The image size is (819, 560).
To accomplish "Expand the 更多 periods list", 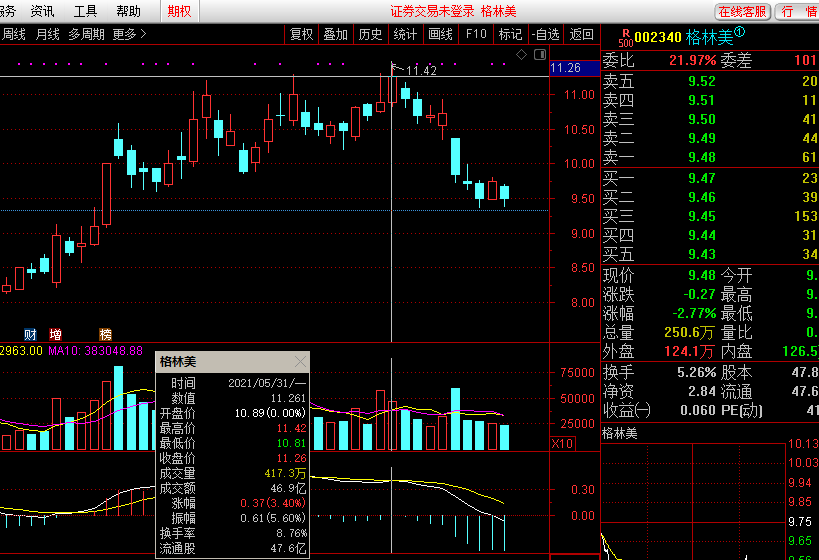I will tap(129, 34).
